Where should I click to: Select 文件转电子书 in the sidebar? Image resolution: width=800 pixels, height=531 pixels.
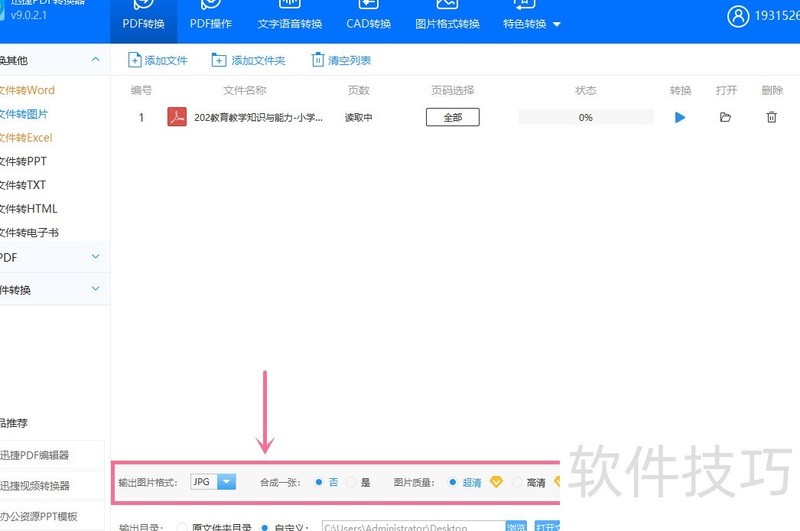pyautogui.click(x=29, y=233)
